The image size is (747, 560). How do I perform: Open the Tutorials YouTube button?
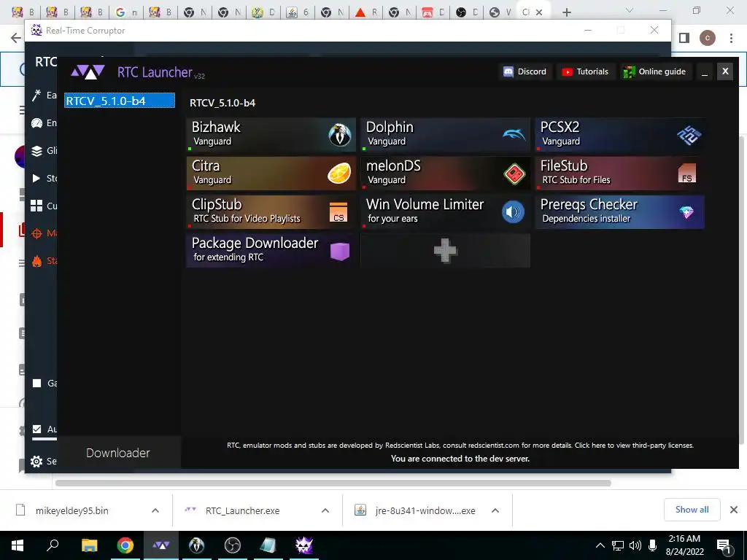click(x=586, y=71)
